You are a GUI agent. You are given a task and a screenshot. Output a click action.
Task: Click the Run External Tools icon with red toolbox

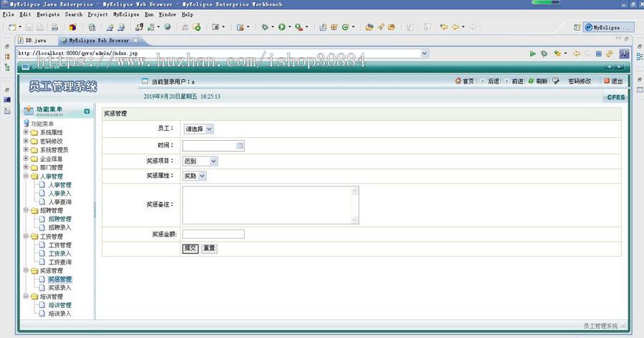pos(298,27)
